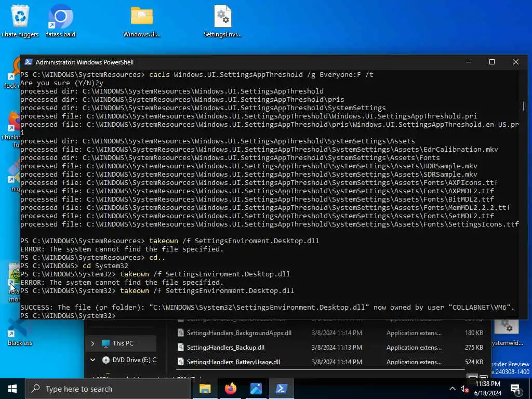This screenshot has height=399, width=532.
Task: Click the 3/8/2024 11:13 PM date cell
Action: (x=337, y=348)
